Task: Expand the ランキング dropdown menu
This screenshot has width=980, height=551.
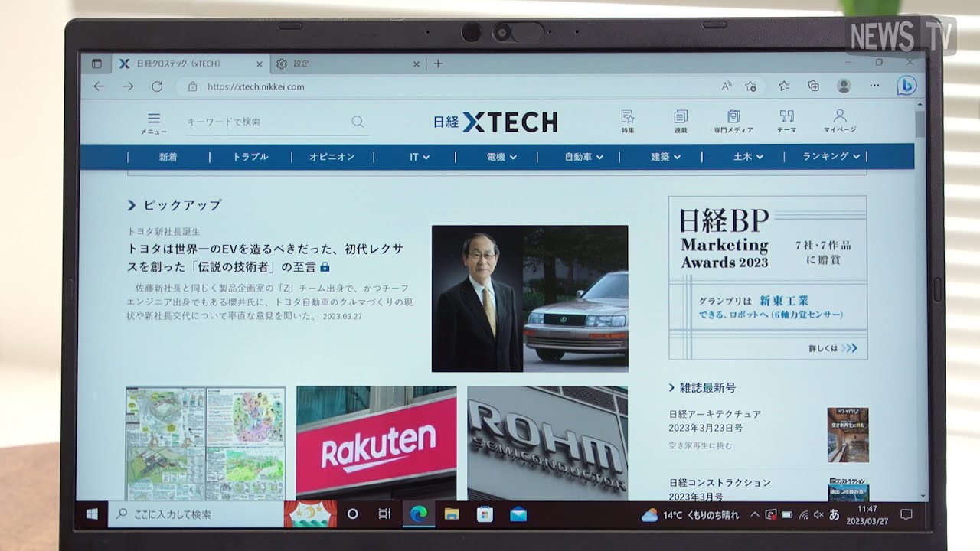Action: pos(831,156)
